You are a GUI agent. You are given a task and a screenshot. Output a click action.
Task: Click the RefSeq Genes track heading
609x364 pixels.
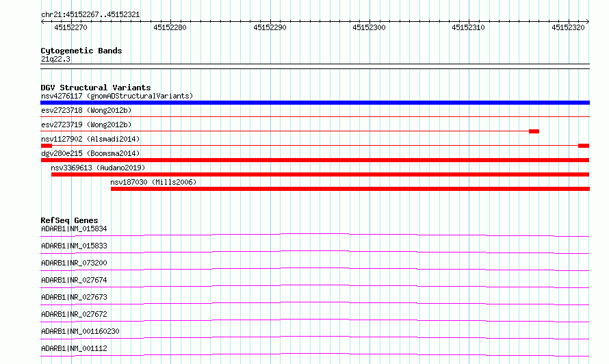pos(69,220)
